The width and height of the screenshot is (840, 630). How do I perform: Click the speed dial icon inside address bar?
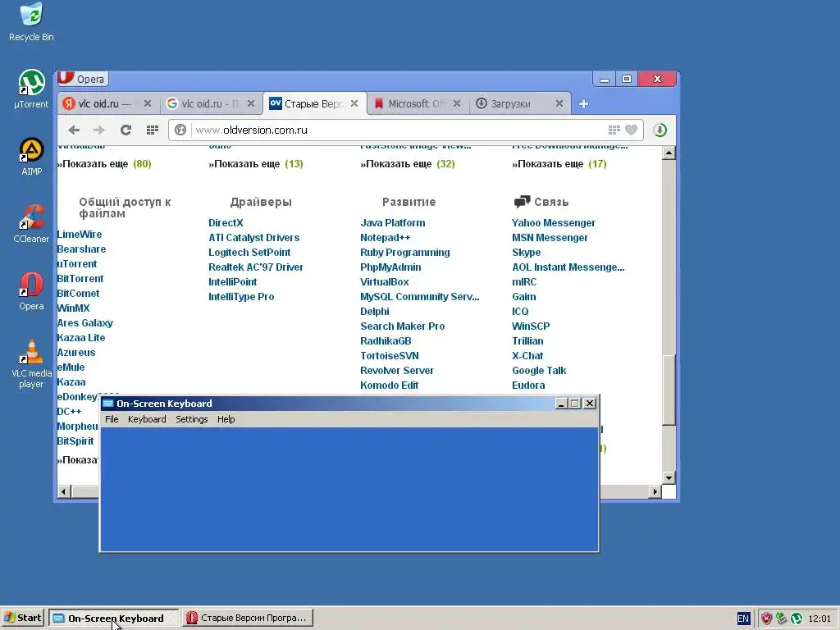tap(614, 130)
